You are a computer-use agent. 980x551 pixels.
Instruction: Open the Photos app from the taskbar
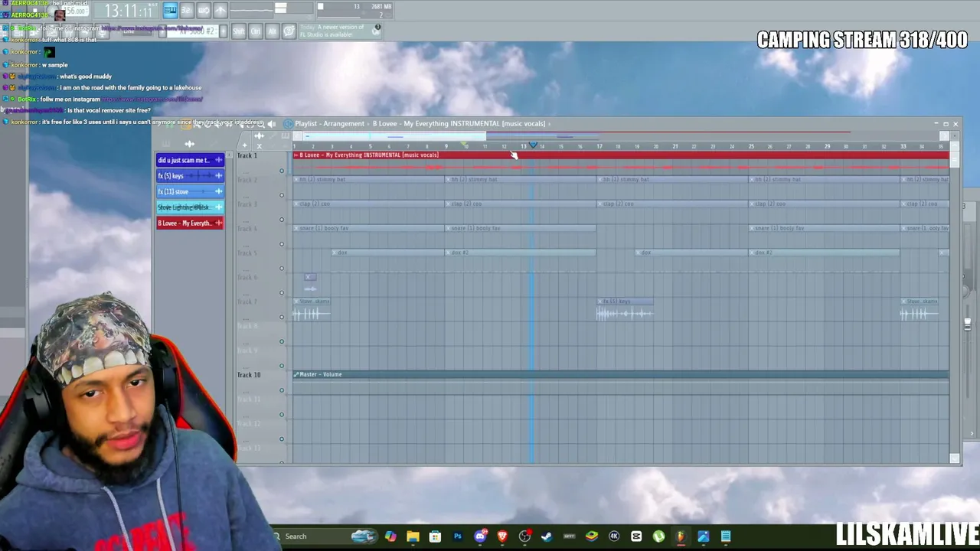pos(703,536)
